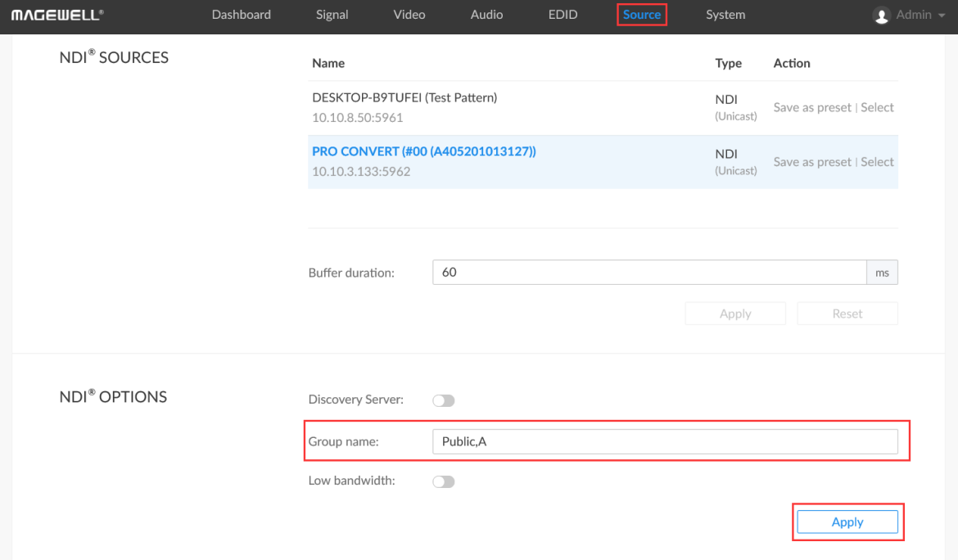Click the Low bandwidth label
This screenshot has width=958, height=560.
(x=351, y=481)
